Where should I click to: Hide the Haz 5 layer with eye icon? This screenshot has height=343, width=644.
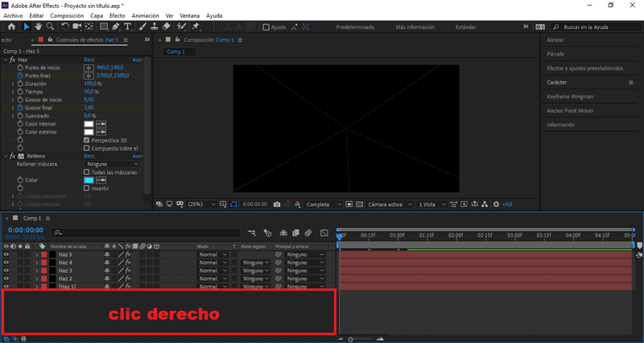6,254
